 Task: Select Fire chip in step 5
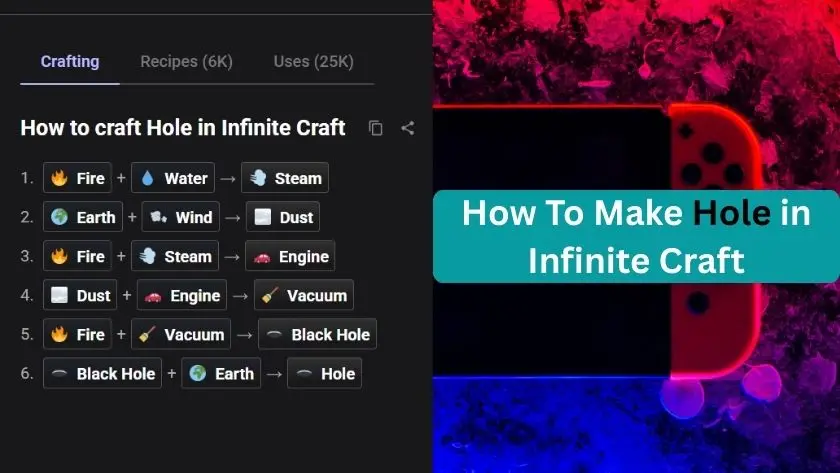click(x=77, y=334)
